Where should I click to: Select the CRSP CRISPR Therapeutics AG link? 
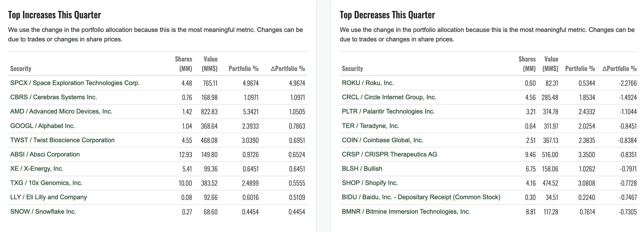[x=389, y=154]
